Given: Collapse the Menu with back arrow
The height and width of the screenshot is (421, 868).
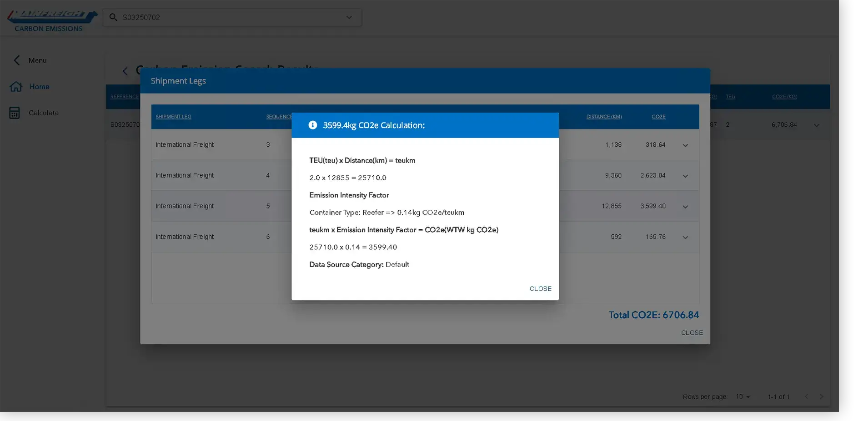Looking at the screenshot, I should pyautogui.click(x=17, y=60).
